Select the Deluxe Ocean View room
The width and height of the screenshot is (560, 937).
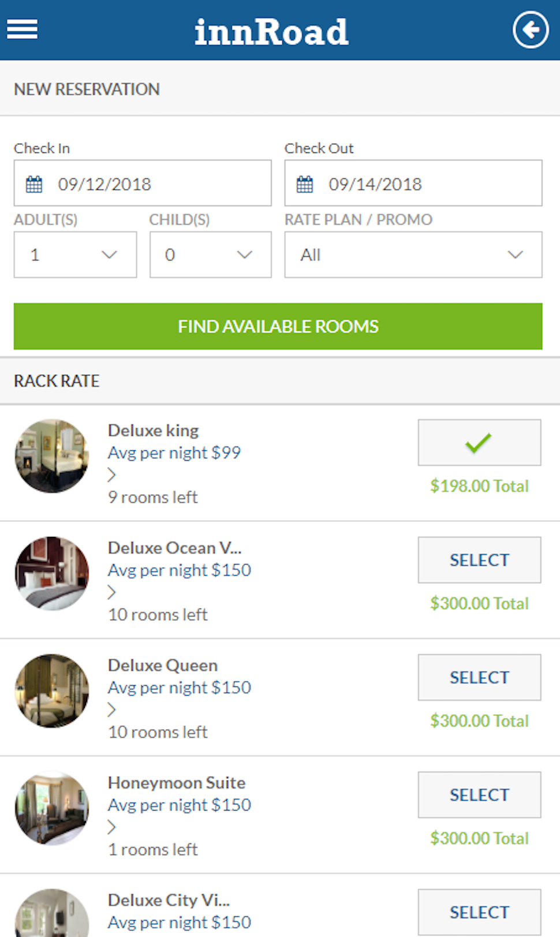tap(479, 560)
